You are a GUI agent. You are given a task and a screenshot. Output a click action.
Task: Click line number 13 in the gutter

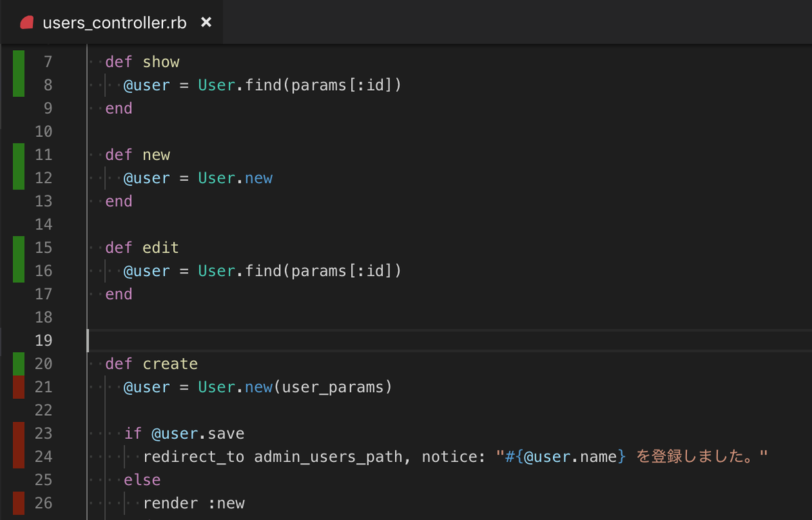pyautogui.click(x=43, y=201)
